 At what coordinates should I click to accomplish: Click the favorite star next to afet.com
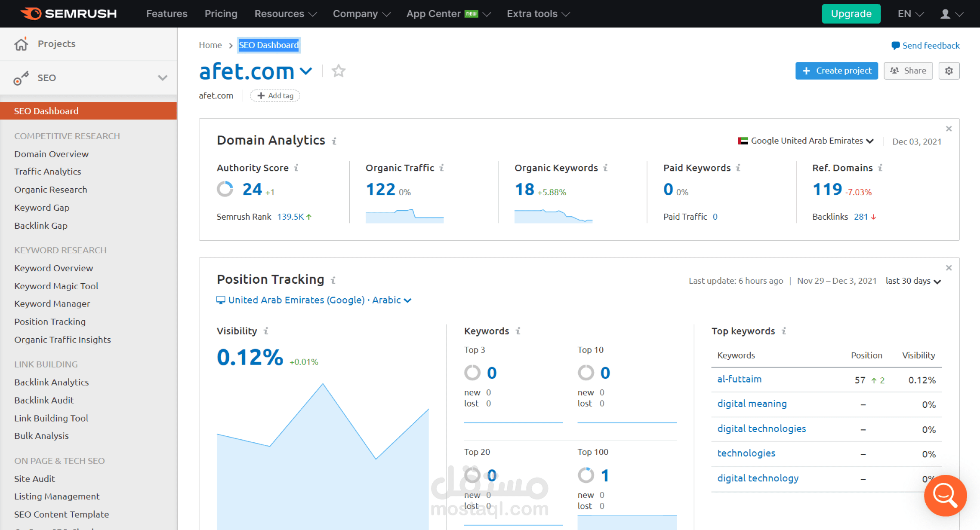tap(339, 70)
